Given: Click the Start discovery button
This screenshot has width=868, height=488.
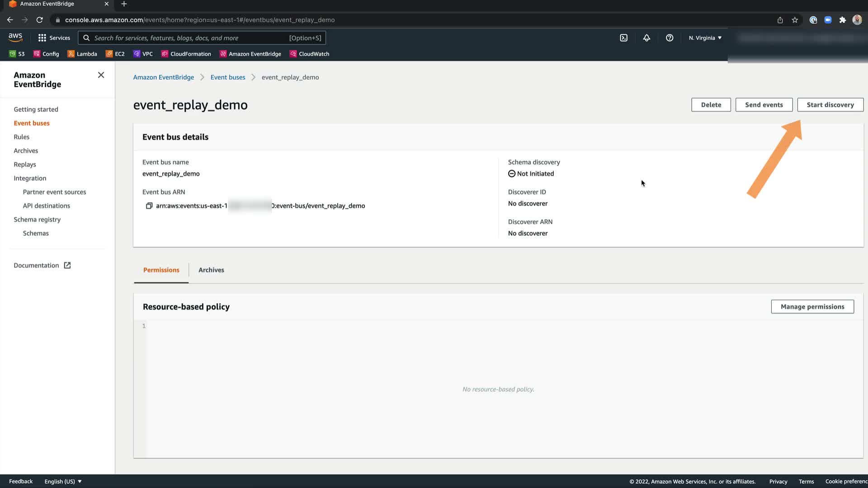Looking at the screenshot, I should (830, 105).
